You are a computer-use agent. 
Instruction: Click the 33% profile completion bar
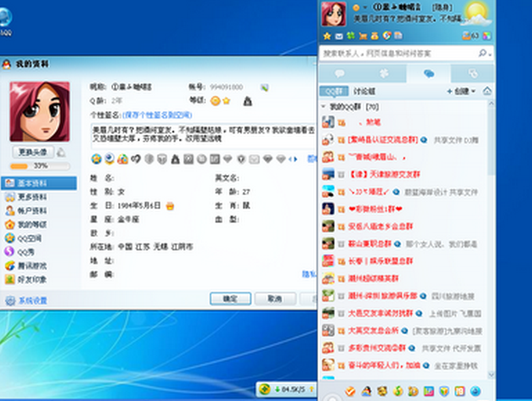(40, 166)
